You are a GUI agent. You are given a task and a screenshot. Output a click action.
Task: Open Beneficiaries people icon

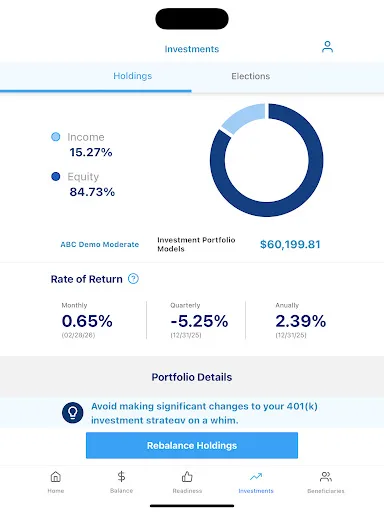[326, 477]
